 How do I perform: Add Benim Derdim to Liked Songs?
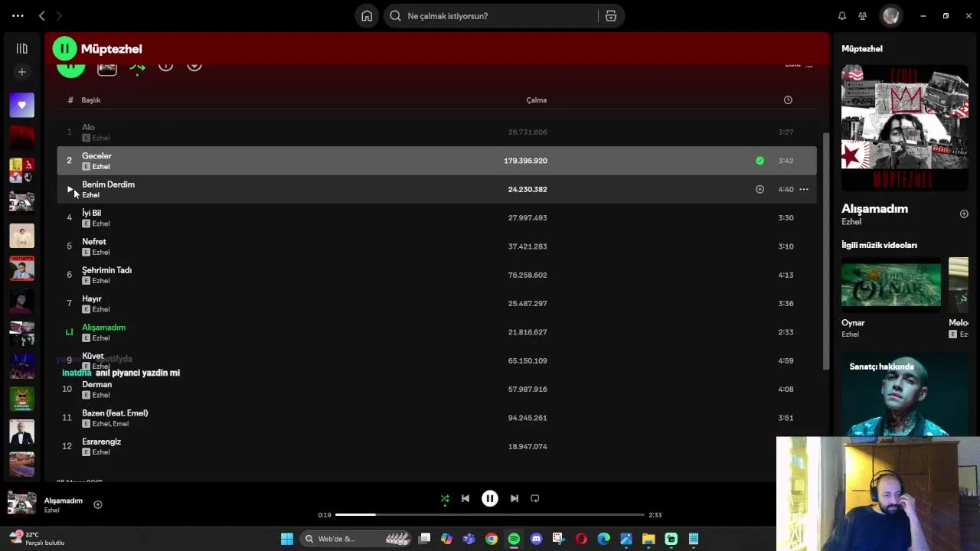(x=759, y=189)
